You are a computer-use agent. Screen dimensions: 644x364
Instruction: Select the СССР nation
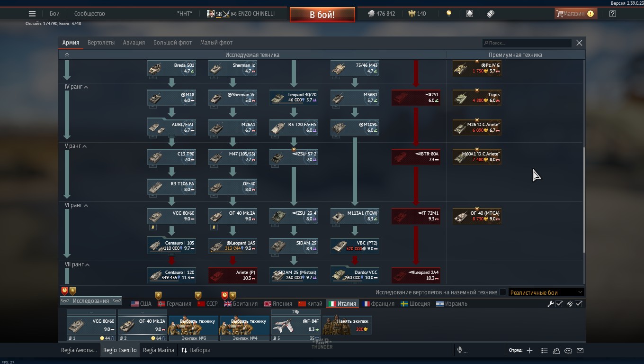207,304
